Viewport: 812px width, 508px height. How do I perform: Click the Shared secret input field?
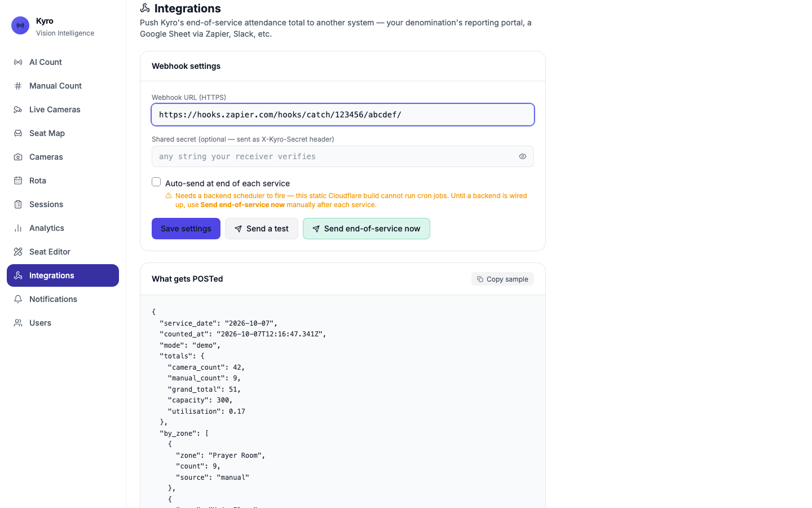pos(343,156)
